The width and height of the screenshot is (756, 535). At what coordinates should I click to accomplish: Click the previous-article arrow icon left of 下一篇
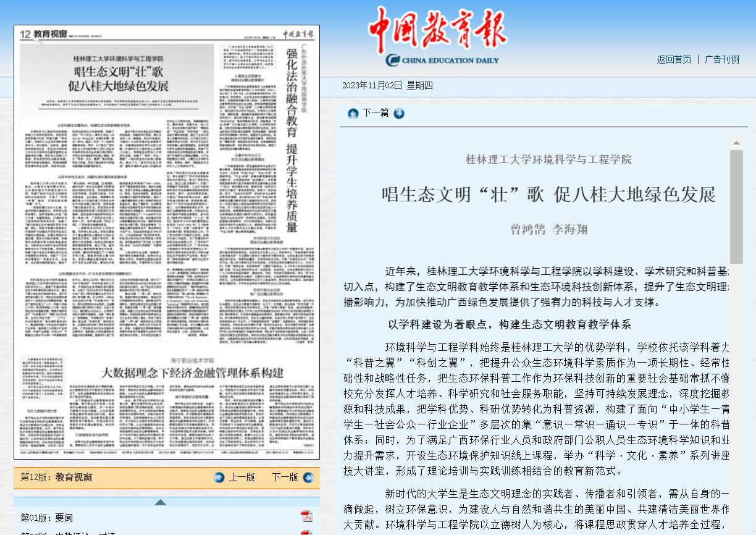(353, 114)
